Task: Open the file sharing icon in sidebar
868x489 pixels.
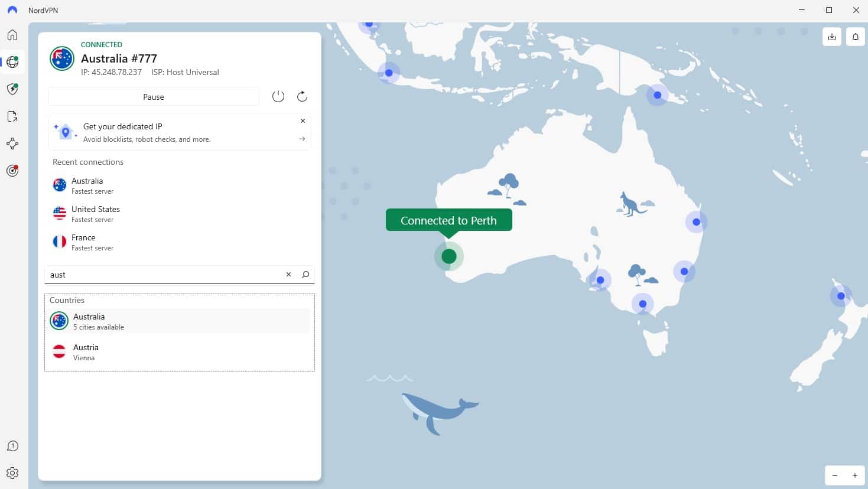Action: tap(12, 116)
